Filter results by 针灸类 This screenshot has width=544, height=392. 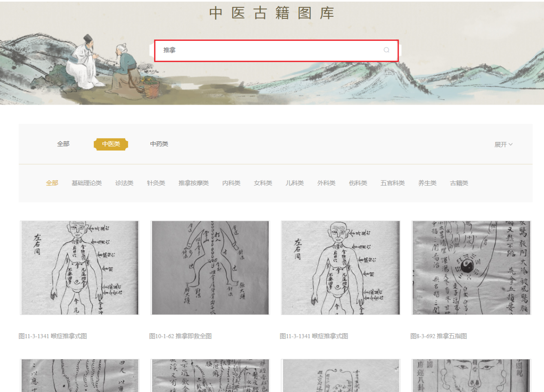pyautogui.click(x=156, y=183)
